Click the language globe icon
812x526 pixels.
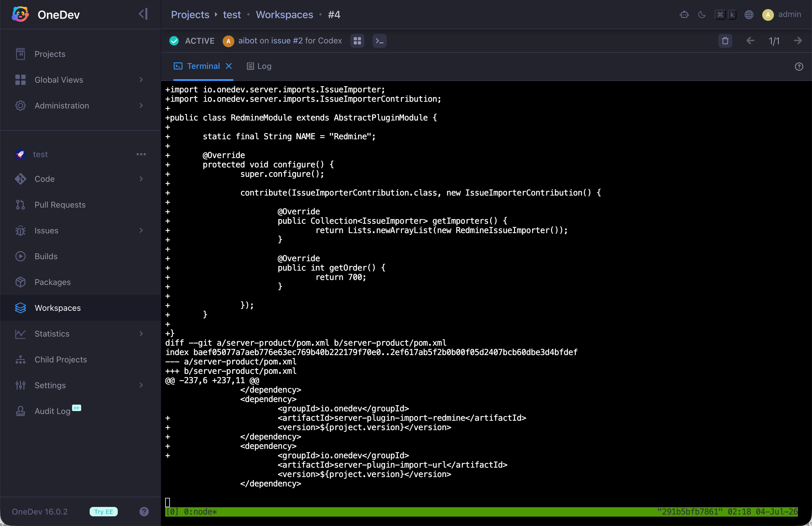pyautogui.click(x=749, y=15)
